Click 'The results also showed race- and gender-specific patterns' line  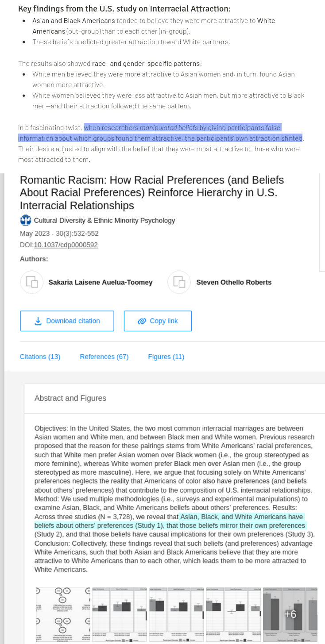pyautogui.click(x=110, y=64)
